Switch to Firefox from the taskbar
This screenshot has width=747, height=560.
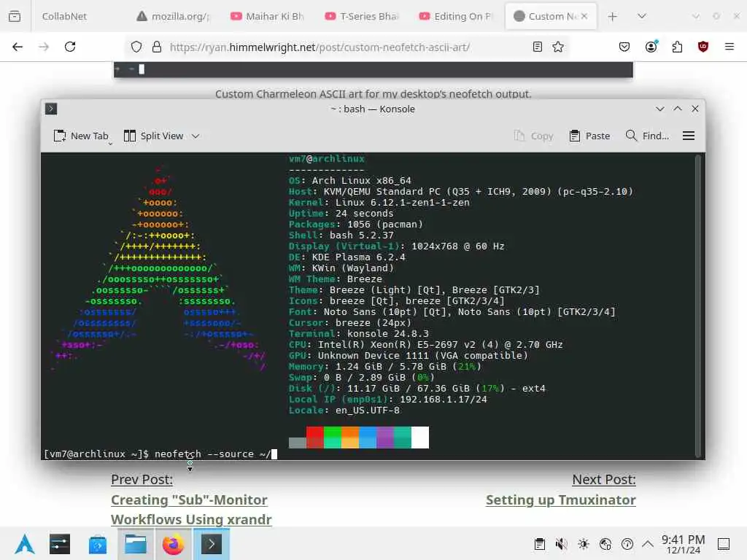pyautogui.click(x=174, y=544)
